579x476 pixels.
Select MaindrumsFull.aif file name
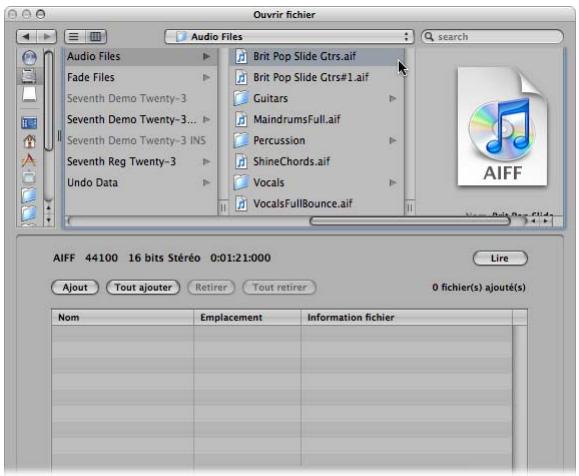(x=297, y=119)
